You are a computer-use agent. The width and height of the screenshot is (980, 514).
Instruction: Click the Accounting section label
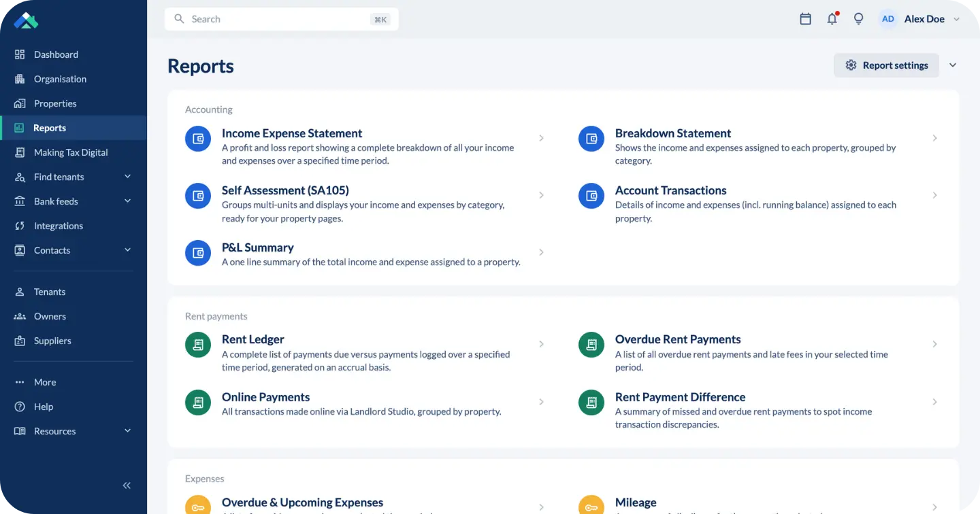click(x=209, y=109)
